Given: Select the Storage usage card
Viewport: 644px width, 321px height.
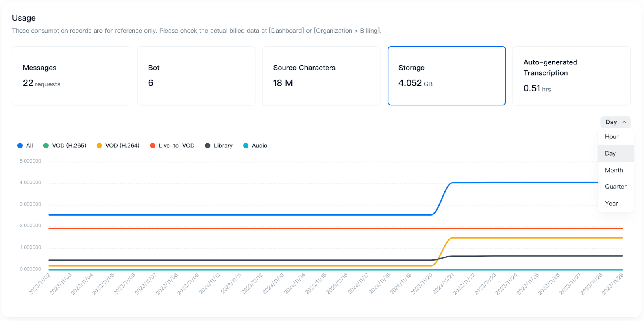Looking at the screenshot, I should [446, 76].
